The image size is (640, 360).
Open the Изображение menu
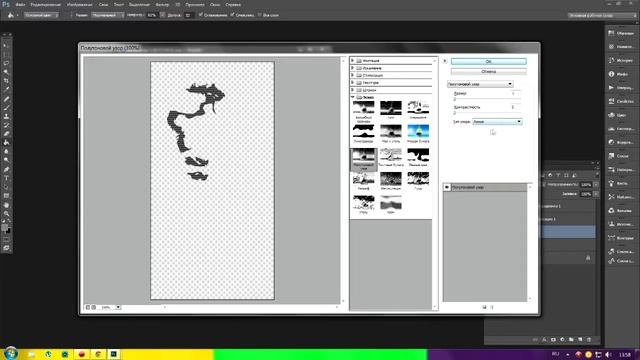(x=80, y=4)
